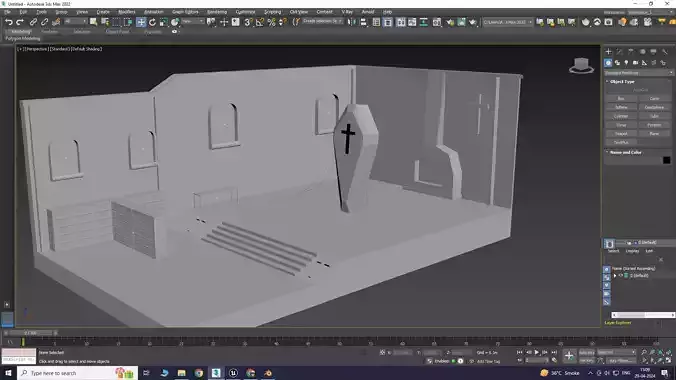This screenshot has height=380, width=676.
Task: Open Standard Primitives dropdown
Action: tap(638, 73)
